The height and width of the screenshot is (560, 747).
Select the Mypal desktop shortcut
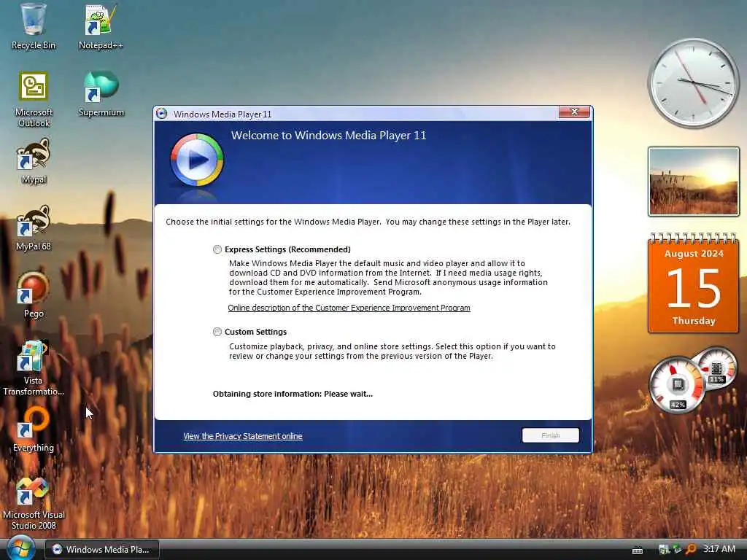(34, 161)
